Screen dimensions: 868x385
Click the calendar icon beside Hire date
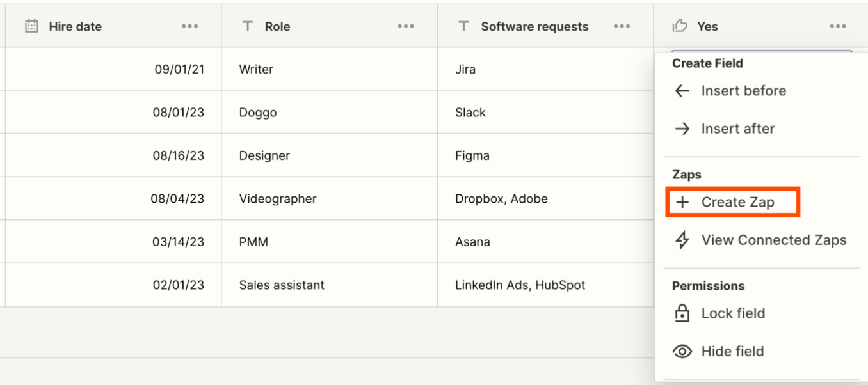(31, 26)
